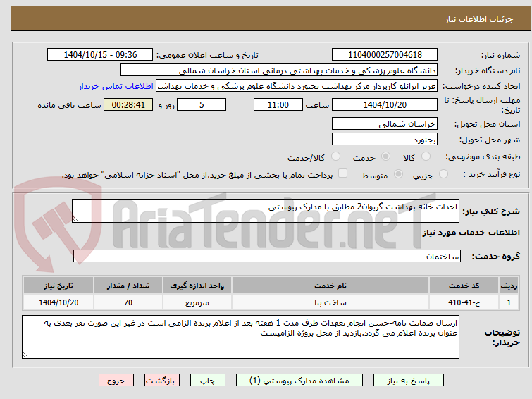Open اطلاعات تماس خریدار link
This screenshot has height=399, width=532.
click(116, 86)
